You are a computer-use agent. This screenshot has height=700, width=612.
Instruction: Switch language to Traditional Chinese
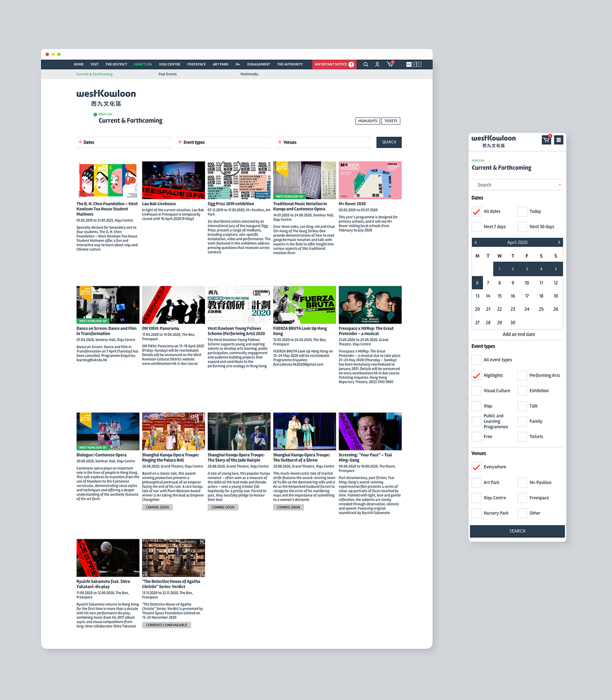click(414, 64)
